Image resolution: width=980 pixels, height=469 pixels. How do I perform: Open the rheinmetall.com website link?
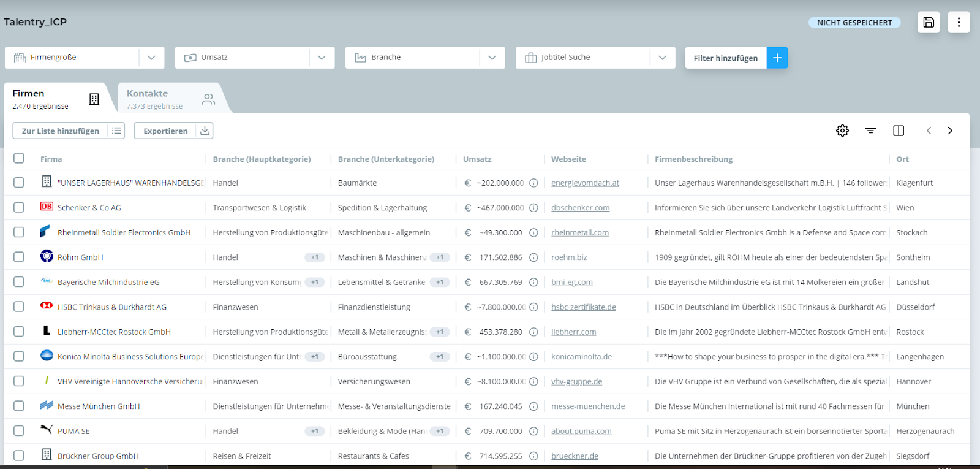(580, 232)
